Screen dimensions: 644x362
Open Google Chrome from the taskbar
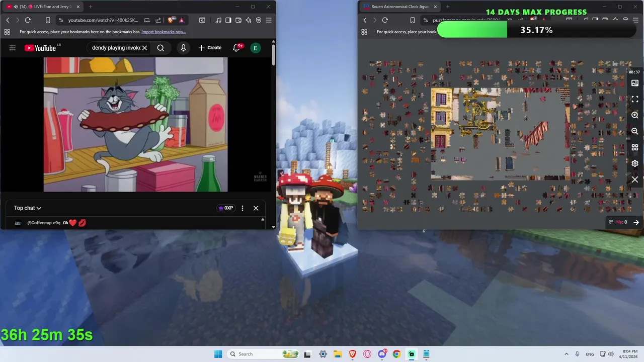[x=396, y=354]
